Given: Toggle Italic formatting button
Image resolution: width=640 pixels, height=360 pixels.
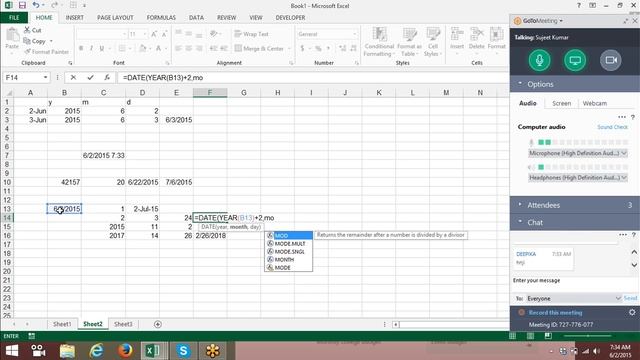Looking at the screenshot, I should pos(91,48).
